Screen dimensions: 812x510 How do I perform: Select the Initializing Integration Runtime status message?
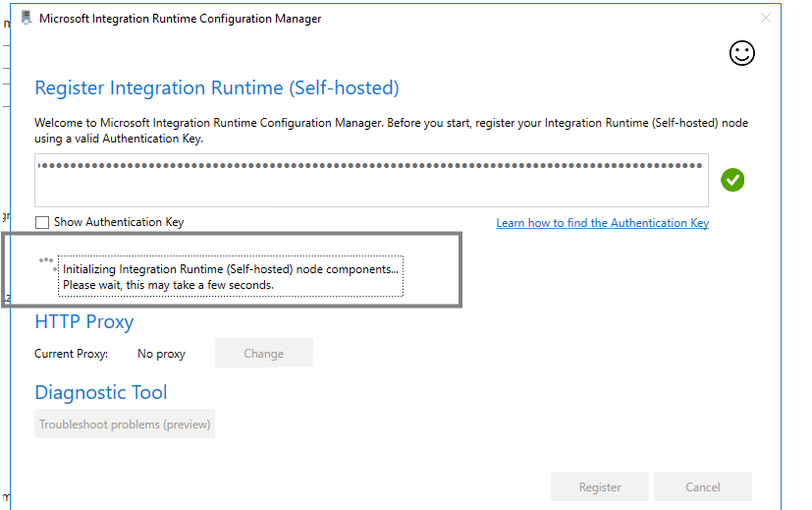231,276
